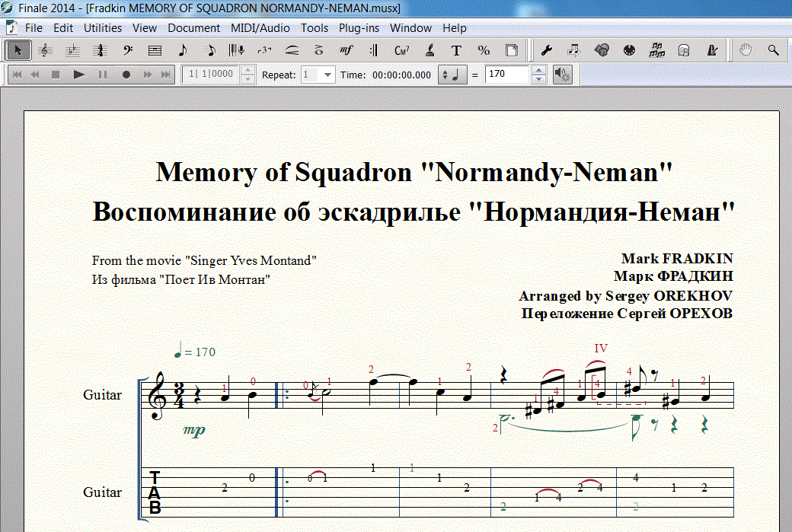The image size is (792, 532).
Task: Activate the Simple Entry eighth-note tool
Action: coord(182,50)
